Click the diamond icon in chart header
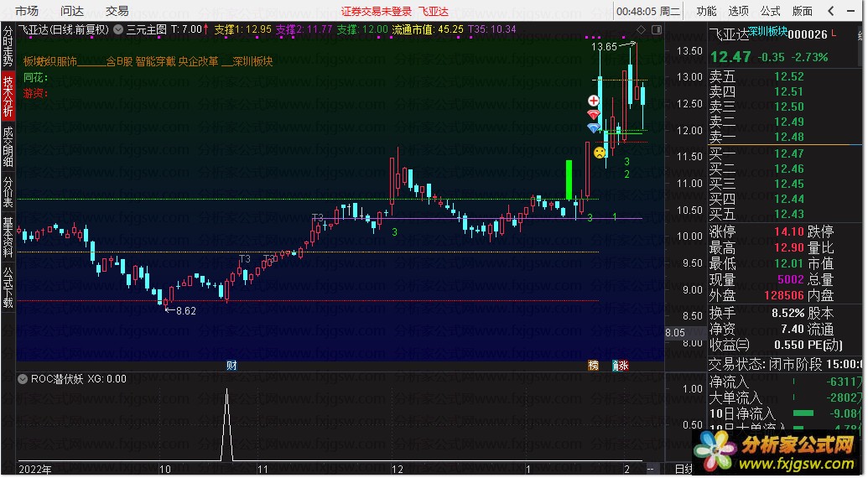 pyautogui.click(x=641, y=29)
